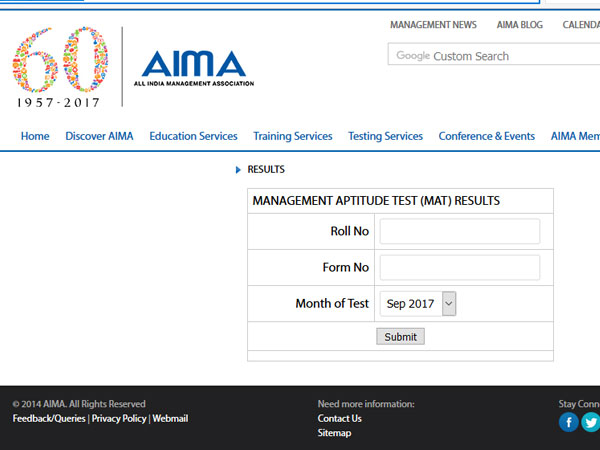Open Feedback/Queries footer link
600x450 pixels.
pos(49,419)
